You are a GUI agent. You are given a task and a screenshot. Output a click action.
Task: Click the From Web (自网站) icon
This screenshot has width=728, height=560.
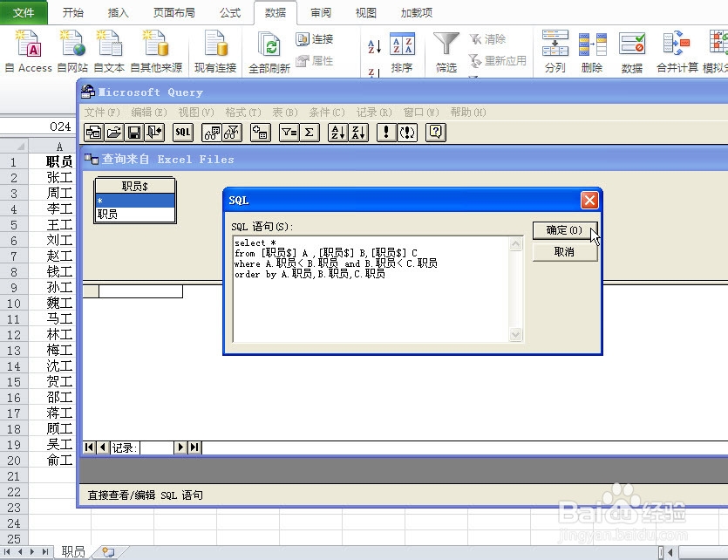(72, 51)
